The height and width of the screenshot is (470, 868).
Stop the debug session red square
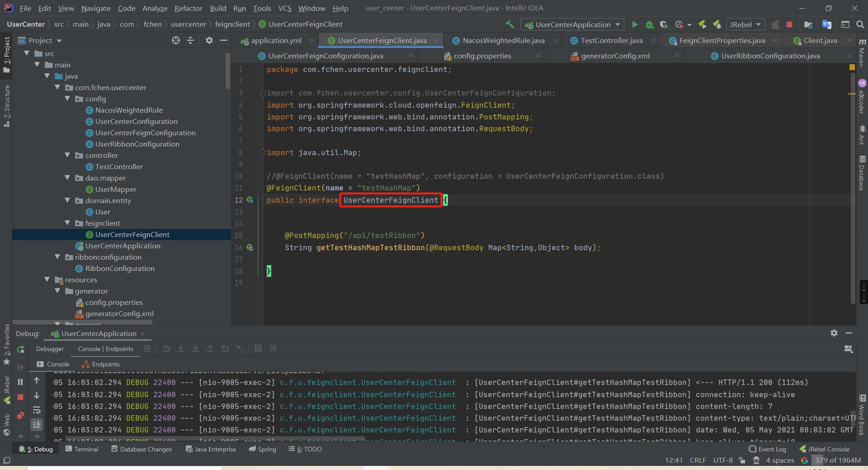click(20, 397)
